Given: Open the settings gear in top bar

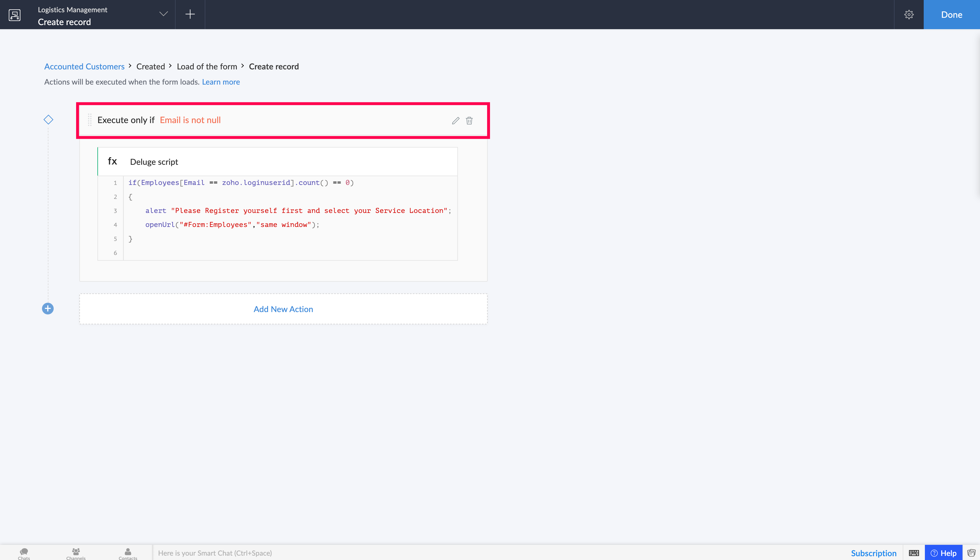Looking at the screenshot, I should 909,15.
